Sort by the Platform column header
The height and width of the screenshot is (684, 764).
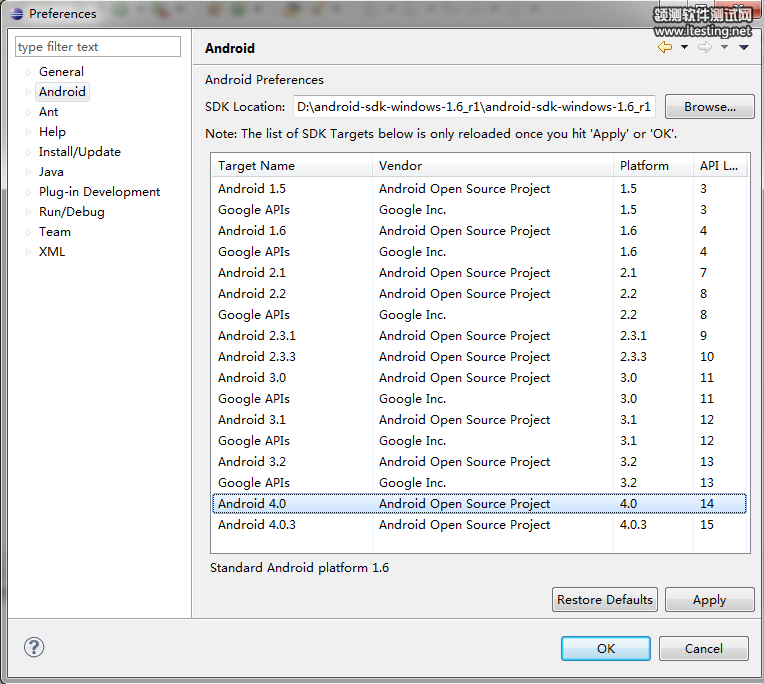point(653,166)
